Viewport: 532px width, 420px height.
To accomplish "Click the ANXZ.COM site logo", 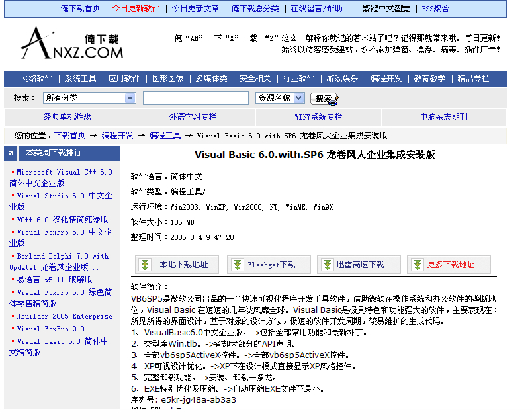I will click(71, 44).
